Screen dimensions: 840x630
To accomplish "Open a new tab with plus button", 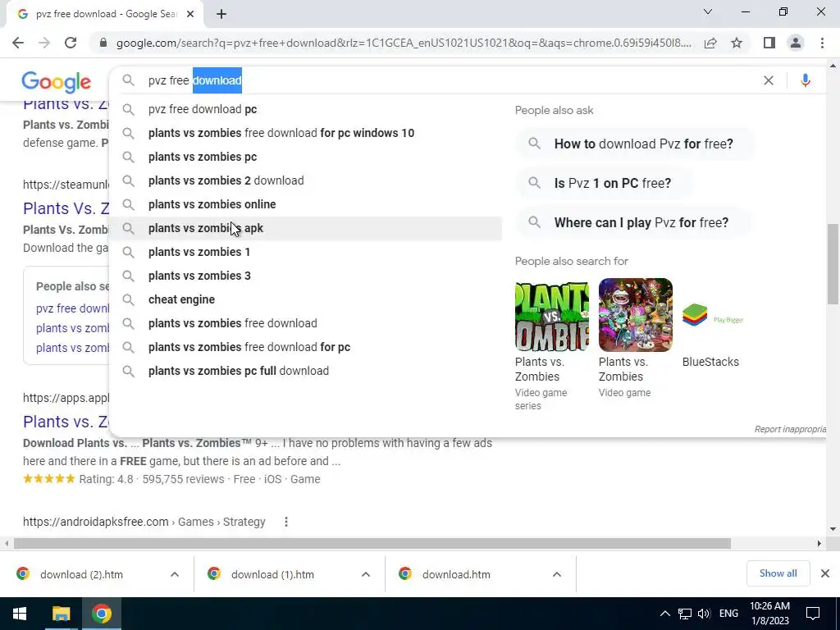I will tap(221, 14).
